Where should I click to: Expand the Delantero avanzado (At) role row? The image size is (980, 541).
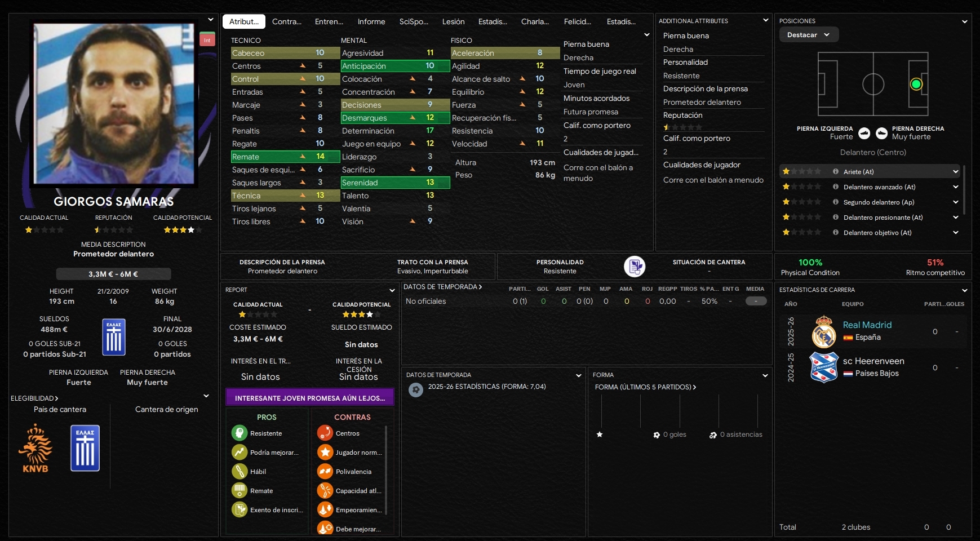[x=956, y=187]
